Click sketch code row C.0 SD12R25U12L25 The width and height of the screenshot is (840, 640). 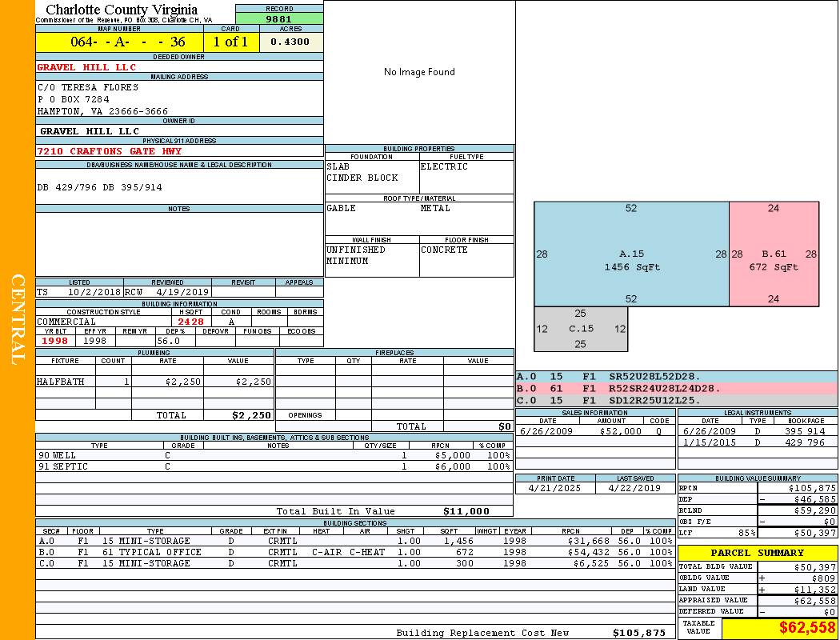tap(677, 400)
